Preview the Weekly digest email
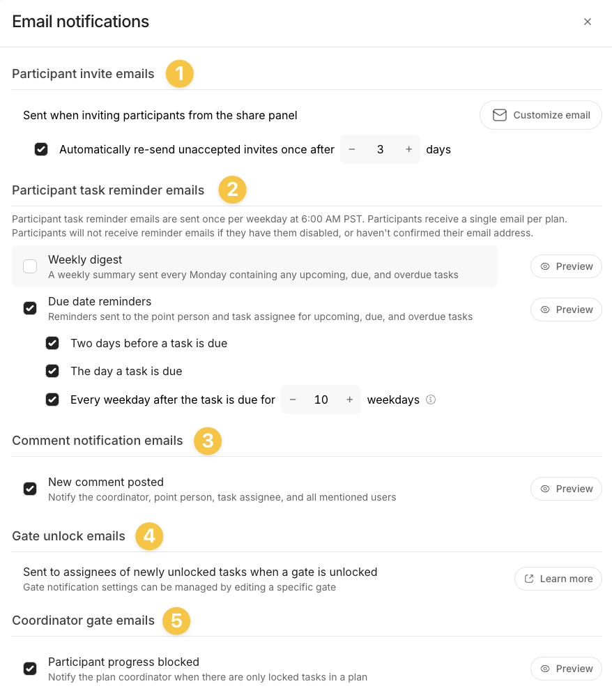Image resolution: width=612 pixels, height=700 pixels. [x=566, y=266]
